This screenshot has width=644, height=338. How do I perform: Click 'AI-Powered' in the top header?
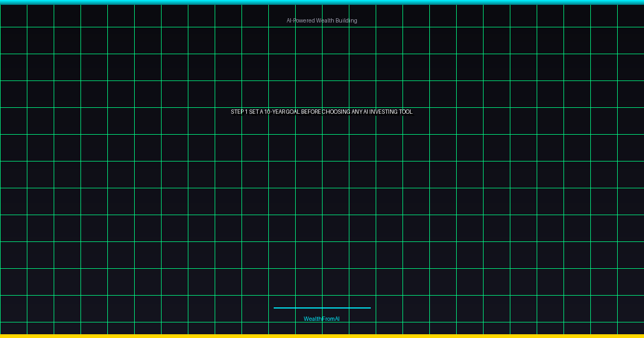tap(301, 20)
